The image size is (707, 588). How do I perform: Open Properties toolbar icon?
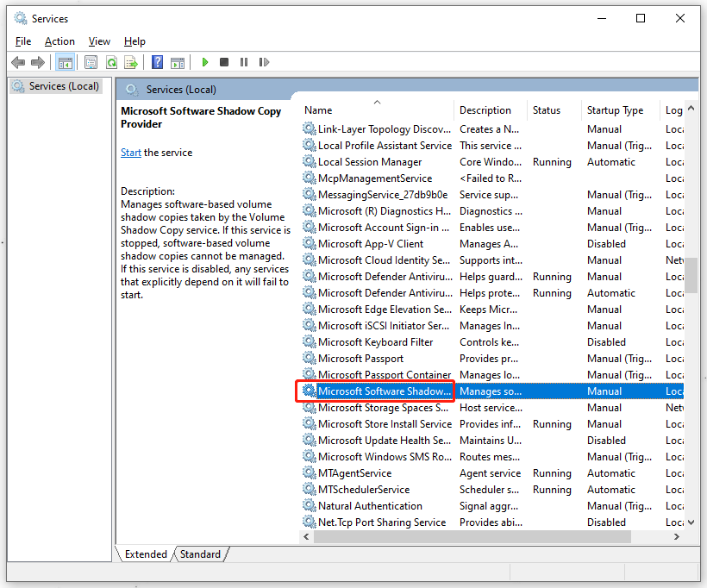[x=91, y=62]
